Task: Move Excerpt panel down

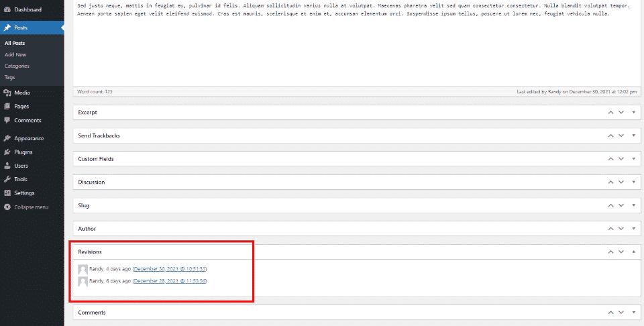Action: [621, 113]
